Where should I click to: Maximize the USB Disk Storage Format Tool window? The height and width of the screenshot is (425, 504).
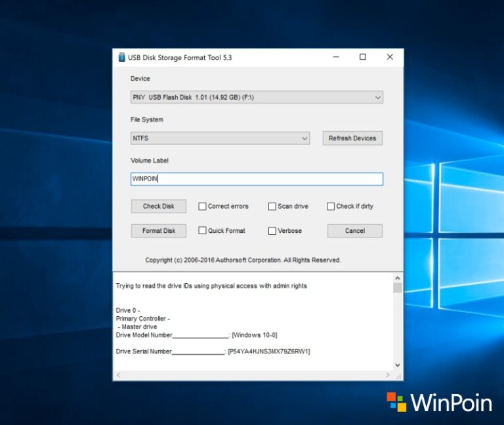tap(362, 57)
